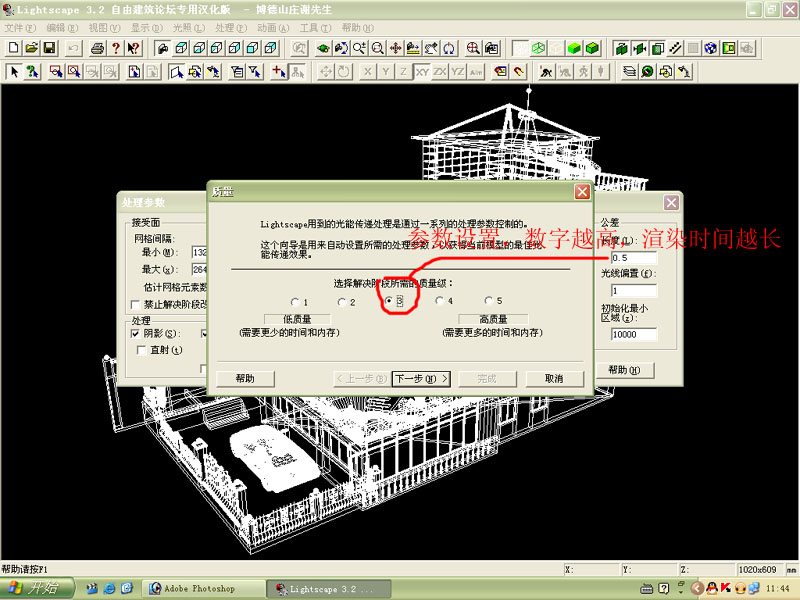The height and width of the screenshot is (600, 800).
Task: Click the 长度 field showing 0.5
Action: point(634,258)
